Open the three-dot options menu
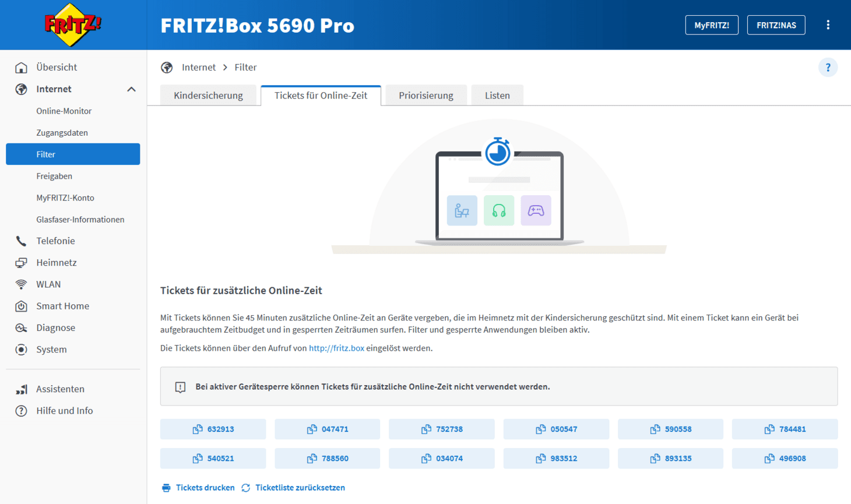 point(828,25)
